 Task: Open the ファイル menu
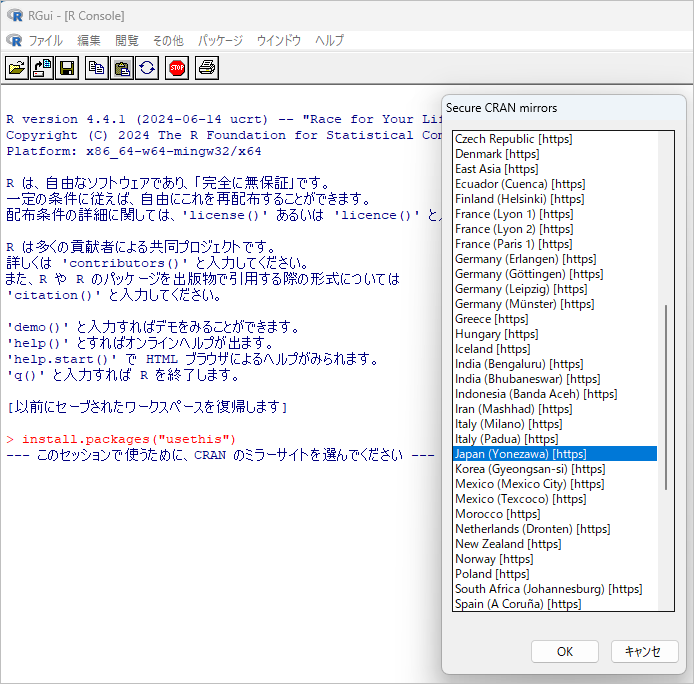(46, 40)
